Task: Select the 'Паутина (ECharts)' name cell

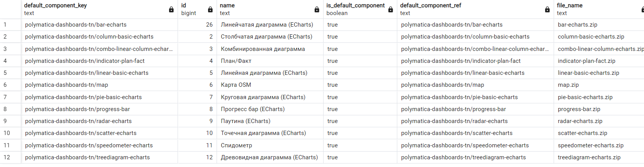Action: [x=246, y=121]
